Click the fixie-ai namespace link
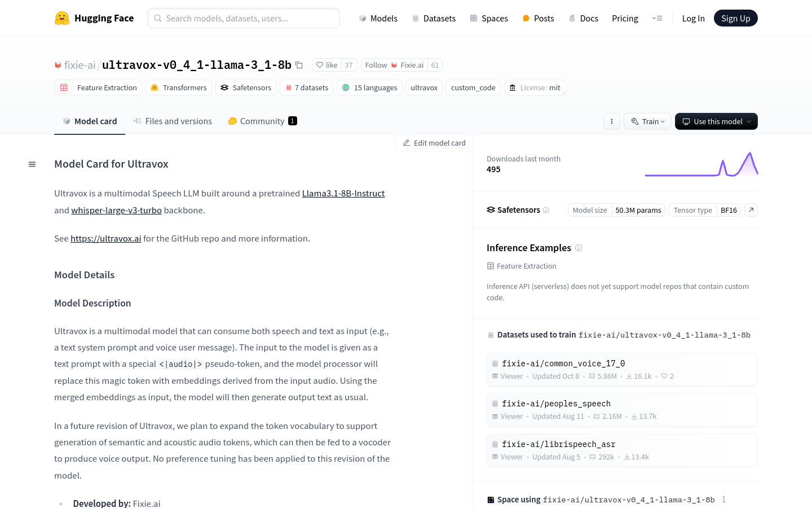 tap(80, 65)
